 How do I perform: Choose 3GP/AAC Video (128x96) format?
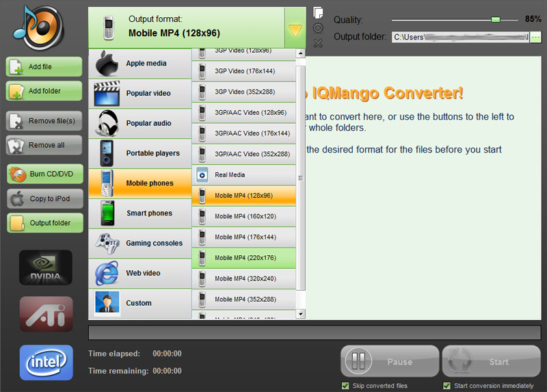coord(244,113)
